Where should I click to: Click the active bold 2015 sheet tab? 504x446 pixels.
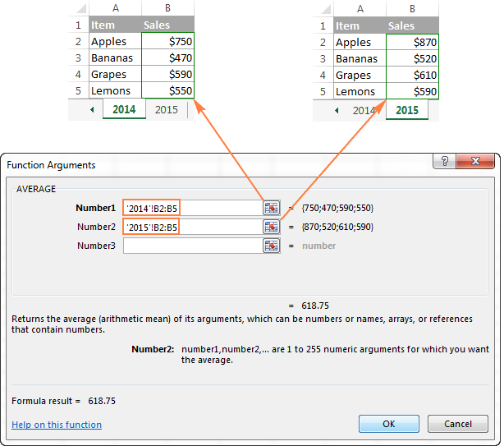406,110
